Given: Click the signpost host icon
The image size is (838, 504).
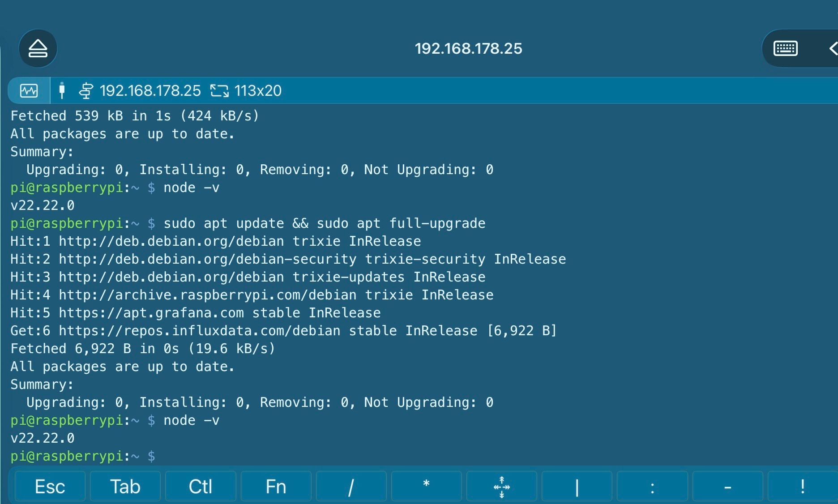Looking at the screenshot, I should click(x=86, y=91).
